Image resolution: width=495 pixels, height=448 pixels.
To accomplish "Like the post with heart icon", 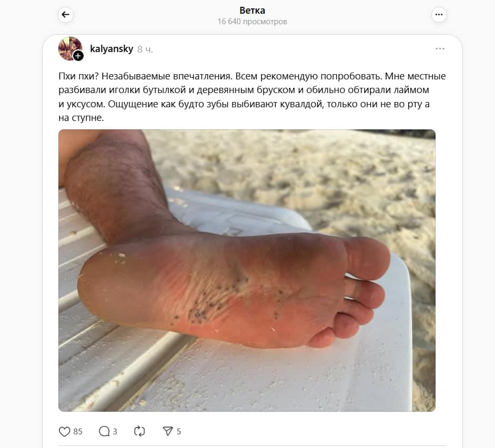I will [64, 431].
